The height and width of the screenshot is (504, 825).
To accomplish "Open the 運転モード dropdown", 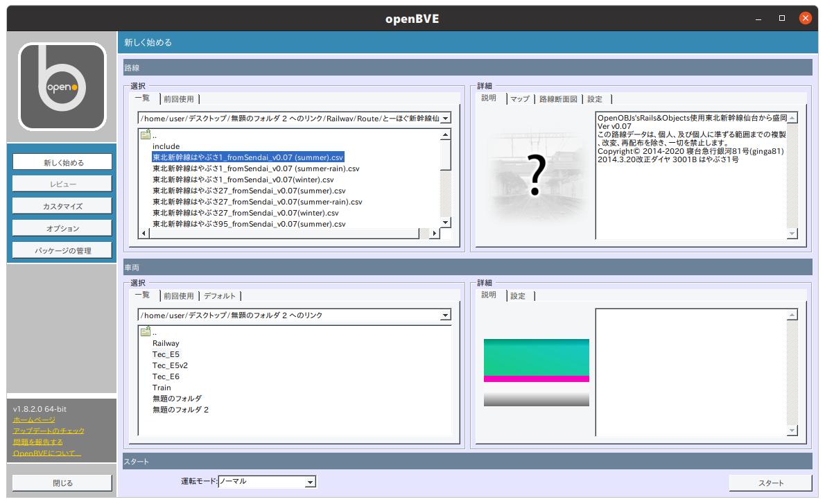I will [310, 481].
